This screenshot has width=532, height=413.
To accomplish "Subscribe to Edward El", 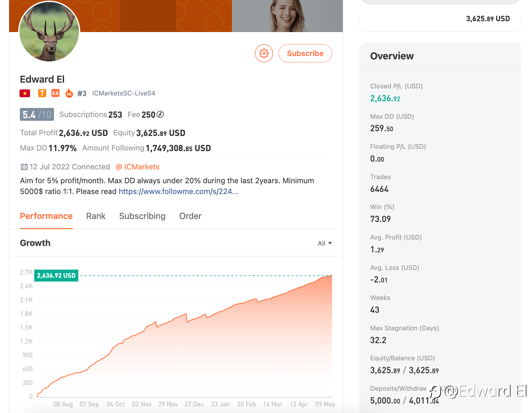I will [305, 53].
